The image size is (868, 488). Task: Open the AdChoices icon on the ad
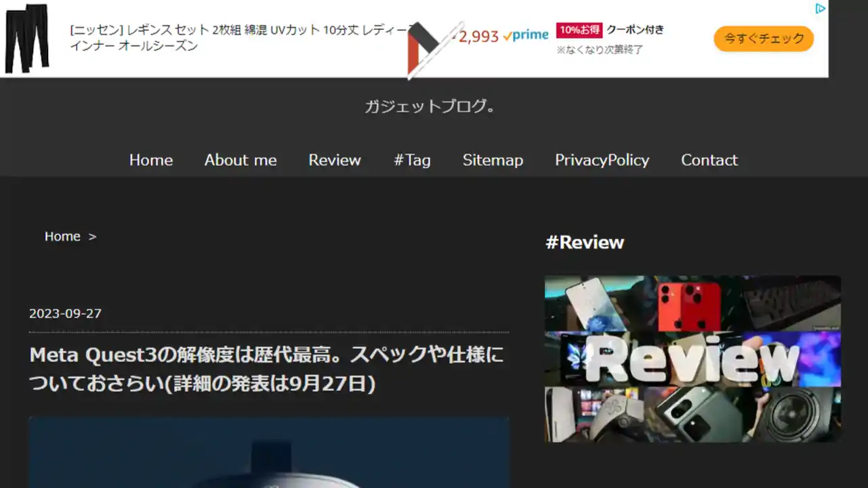click(820, 8)
